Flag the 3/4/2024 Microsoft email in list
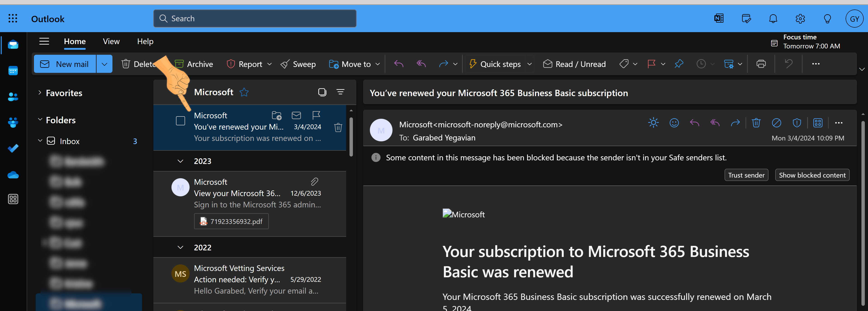 tap(316, 115)
